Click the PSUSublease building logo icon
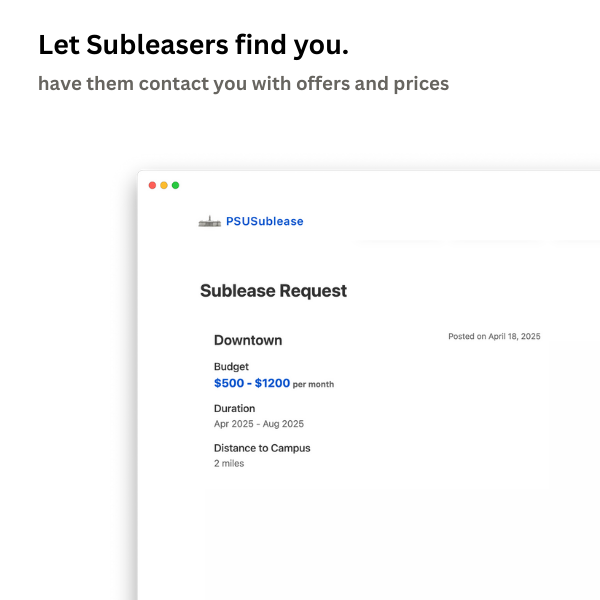 tap(209, 222)
